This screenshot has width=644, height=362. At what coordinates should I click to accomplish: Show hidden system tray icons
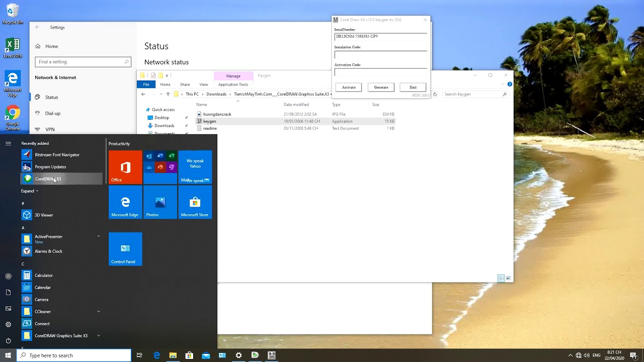point(570,355)
